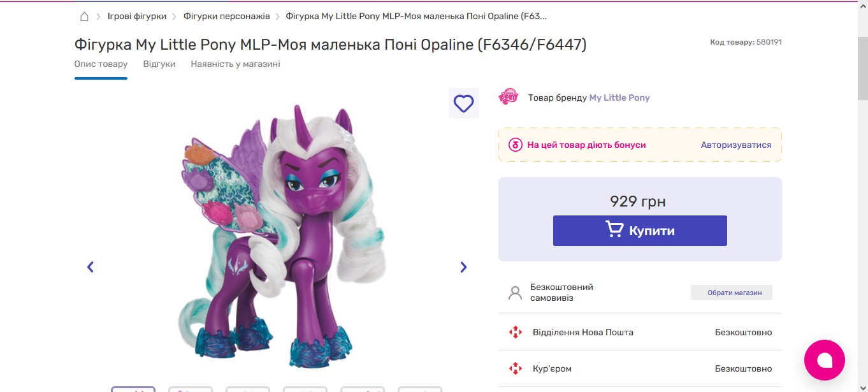Viewport: 868px width, 392px height.
Task: Open the pink chat bubble widget
Action: [x=824, y=360]
